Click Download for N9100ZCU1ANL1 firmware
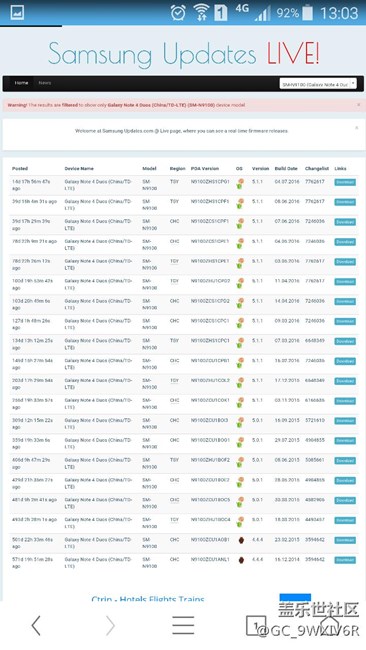366x650 pixels. [345, 560]
